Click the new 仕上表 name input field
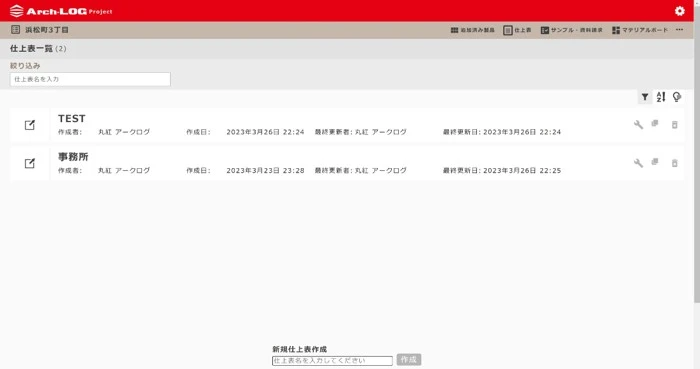Screen dimensions: 700x369 [x=332, y=361]
